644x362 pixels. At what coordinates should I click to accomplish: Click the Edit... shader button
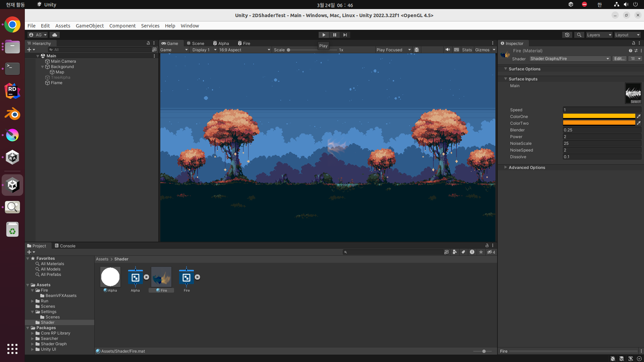[x=619, y=59]
